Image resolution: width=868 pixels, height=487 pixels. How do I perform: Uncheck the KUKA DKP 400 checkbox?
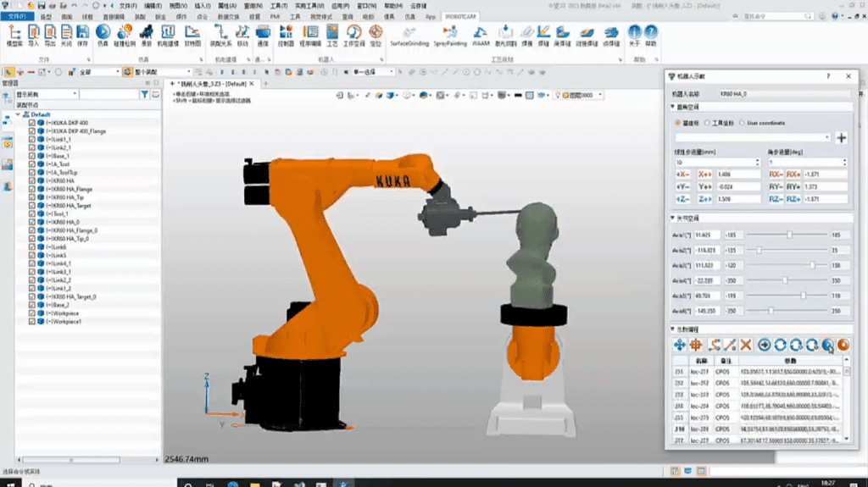(32, 123)
